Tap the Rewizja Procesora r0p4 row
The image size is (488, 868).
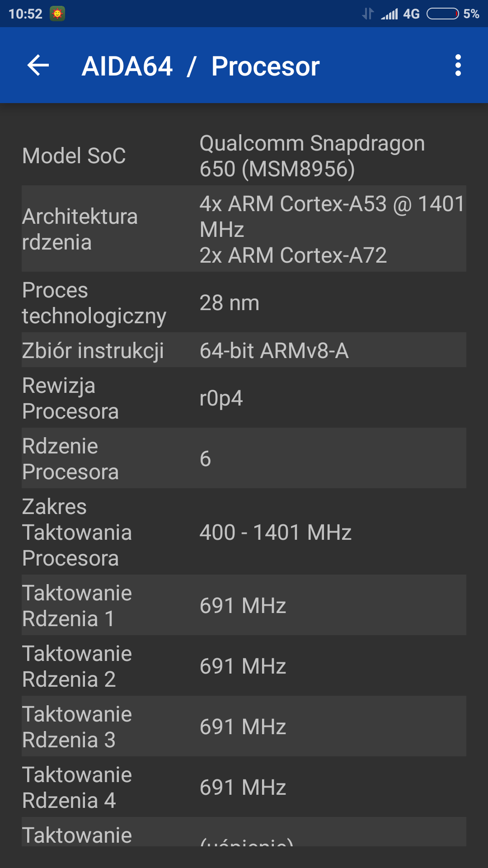244,398
